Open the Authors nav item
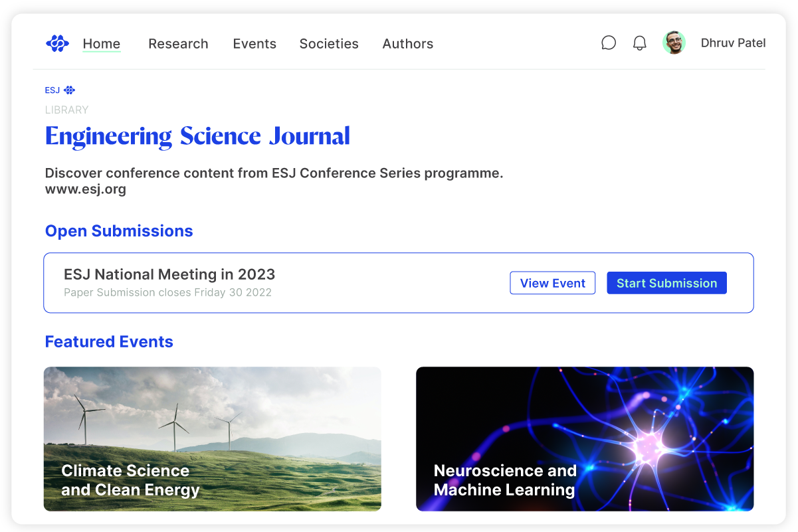798x532 pixels. click(408, 44)
